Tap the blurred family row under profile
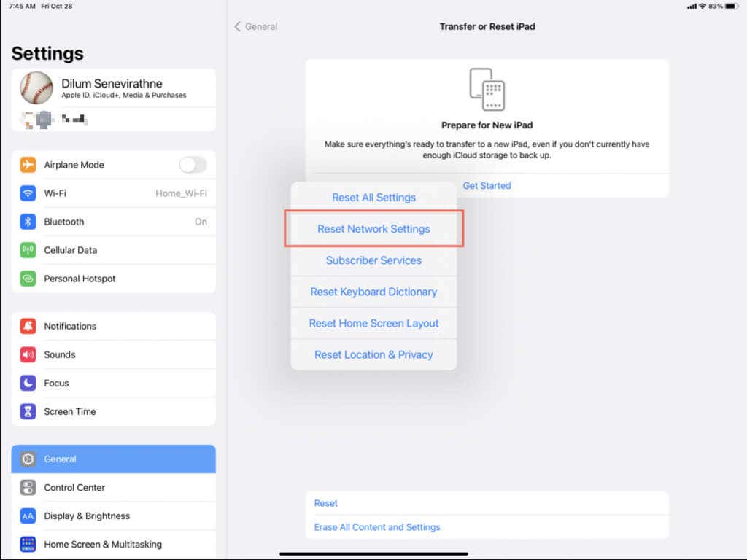This screenshot has width=747, height=560. (x=113, y=119)
